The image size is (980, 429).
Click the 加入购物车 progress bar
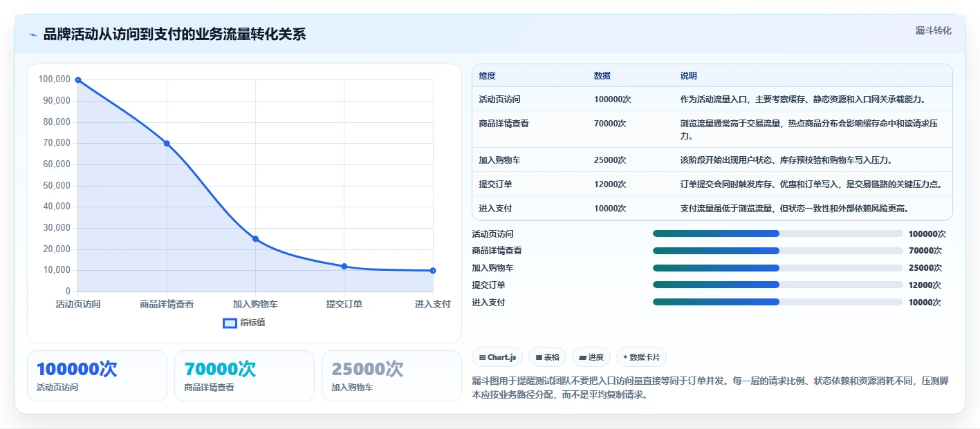pyautogui.click(x=778, y=268)
